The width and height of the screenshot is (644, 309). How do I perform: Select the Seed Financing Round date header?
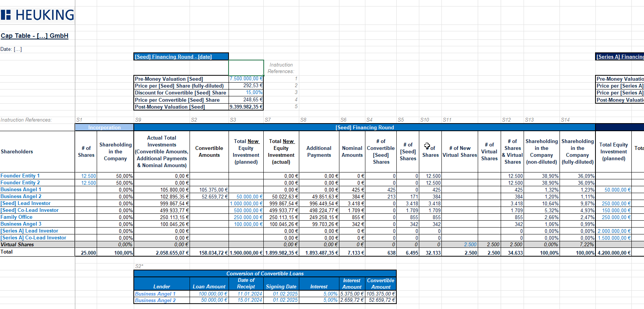pos(173,57)
